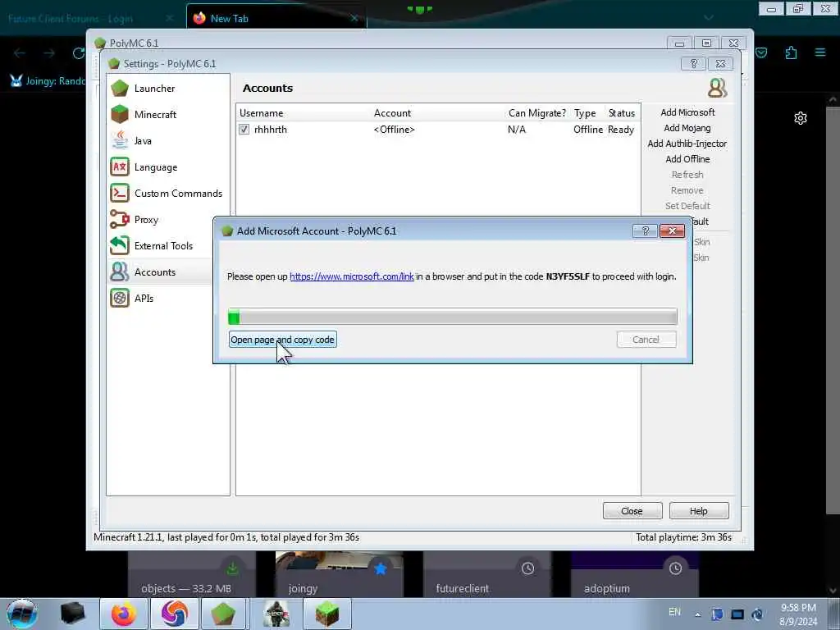The width and height of the screenshot is (840, 630).
Task: Open Java settings page
Action: [x=167, y=141]
